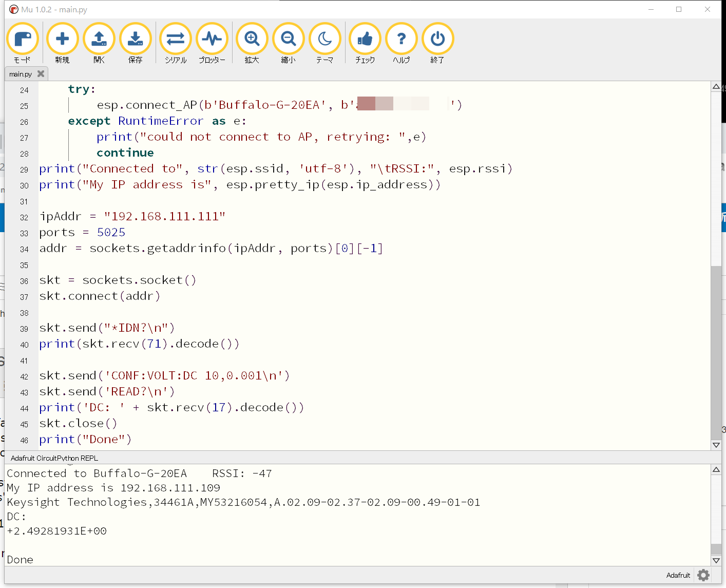Click 'sockets.socket()' on line 36
Screen dimensions: 726x588
tap(140, 280)
